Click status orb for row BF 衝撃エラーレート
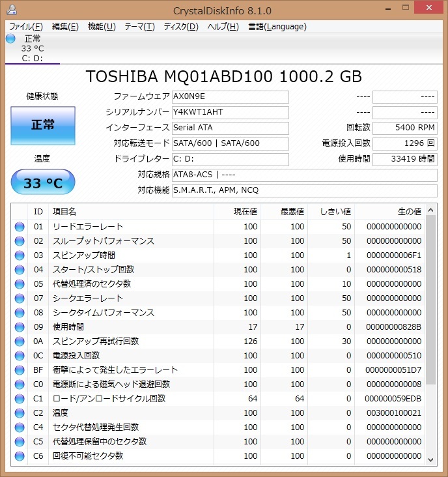Screen dimensions: 448x477 tap(20, 370)
